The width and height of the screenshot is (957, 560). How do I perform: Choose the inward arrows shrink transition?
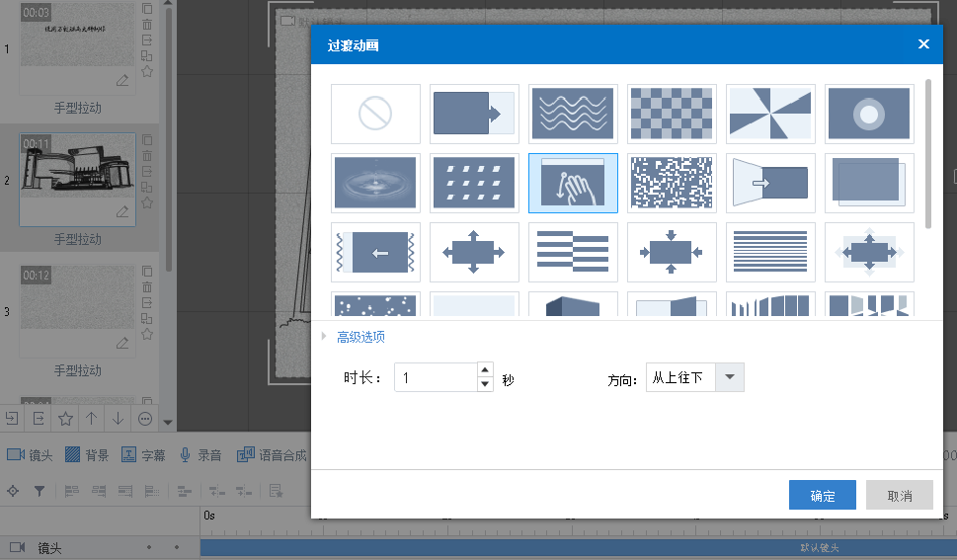(672, 252)
